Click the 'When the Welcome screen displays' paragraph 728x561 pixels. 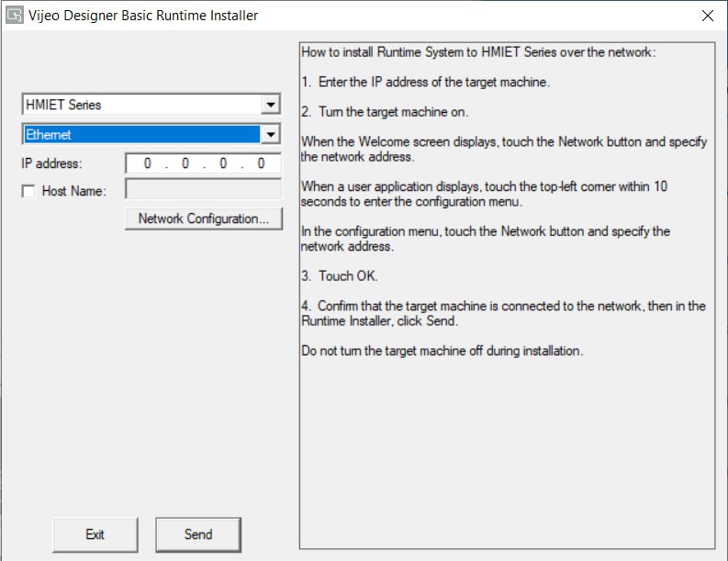click(x=504, y=149)
